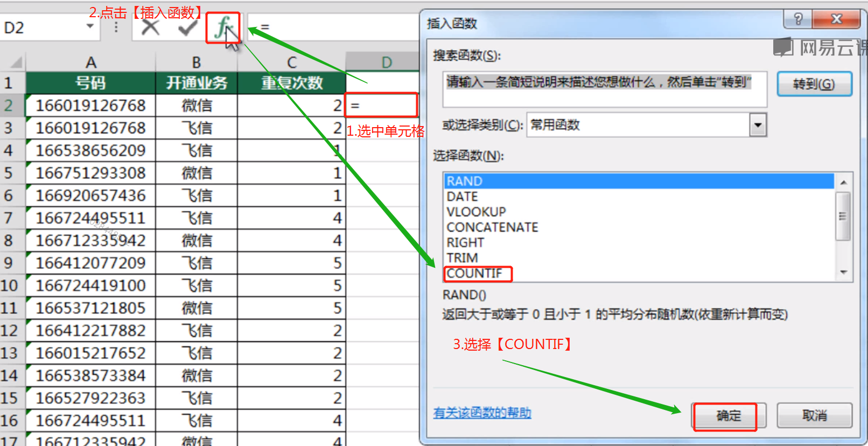Select cell with 166412217882

pyautogui.click(x=91, y=331)
